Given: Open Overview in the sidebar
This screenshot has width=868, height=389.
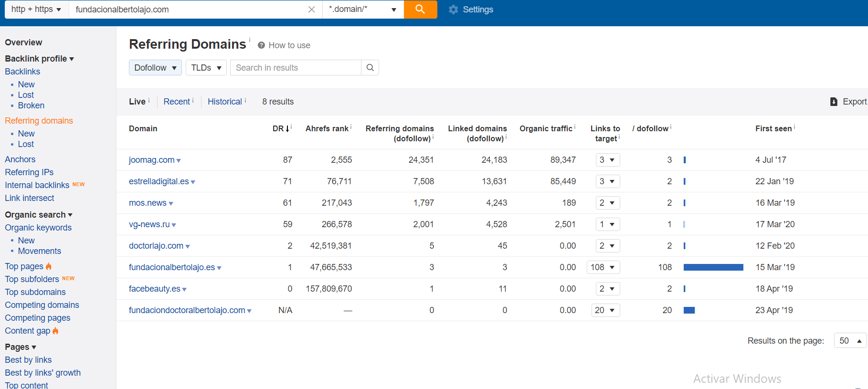Looking at the screenshot, I should click(x=23, y=42).
